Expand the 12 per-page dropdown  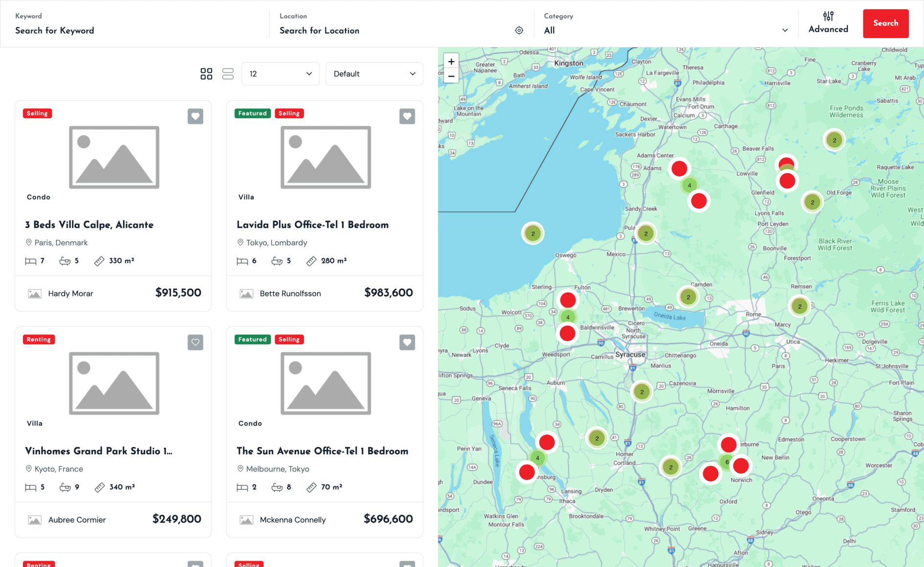click(280, 74)
